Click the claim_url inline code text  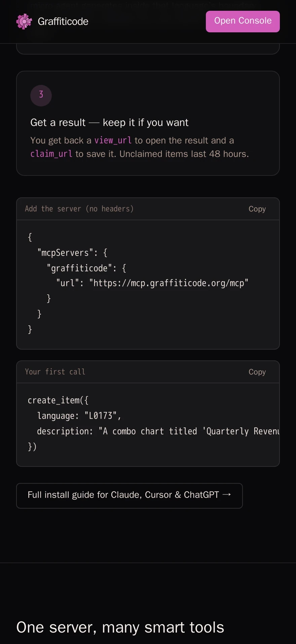point(51,154)
